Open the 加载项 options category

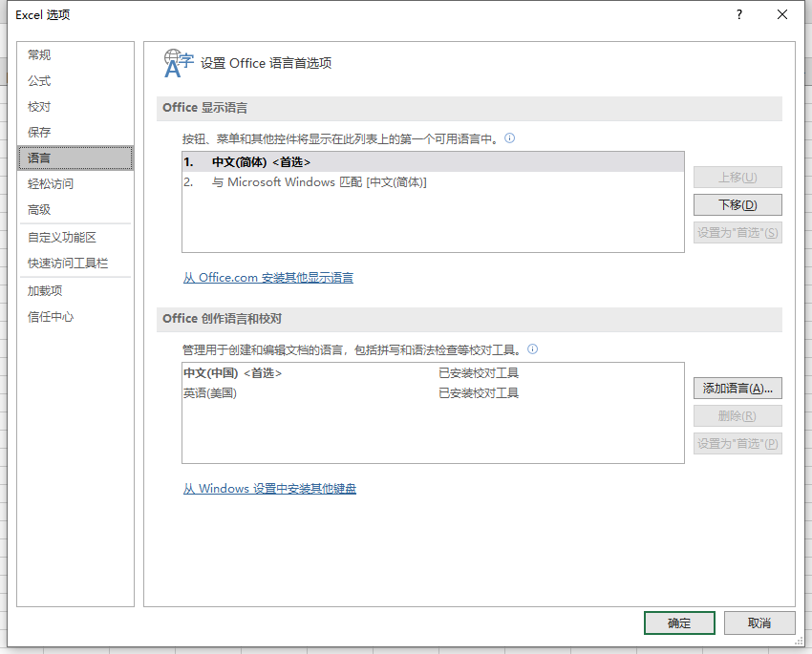click(x=75, y=291)
